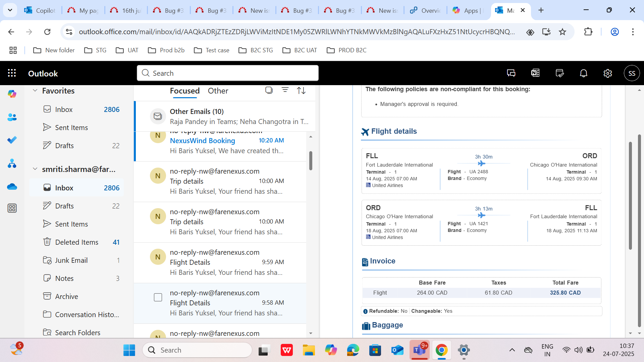Image resolution: width=644 pixels, height=362 pixels.
Task: Open the browser tab search dropdown
Action: (10, 10)
